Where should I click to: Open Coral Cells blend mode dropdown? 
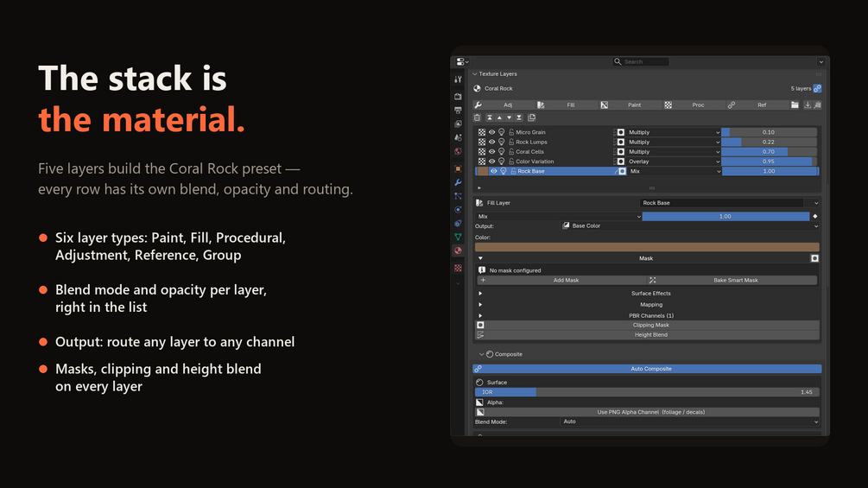click(x=673, y=152)
